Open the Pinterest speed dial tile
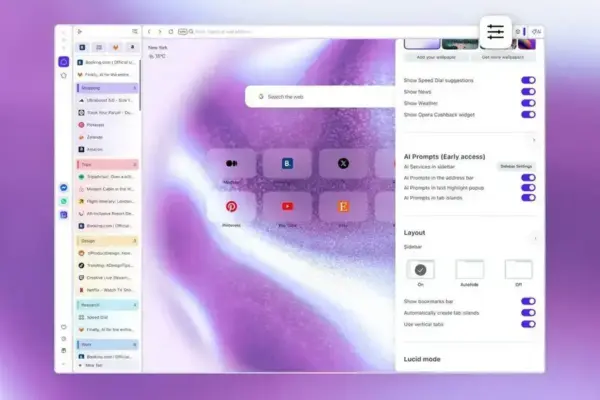The width and height of the screenshot is (600, 400). point(232,207)
